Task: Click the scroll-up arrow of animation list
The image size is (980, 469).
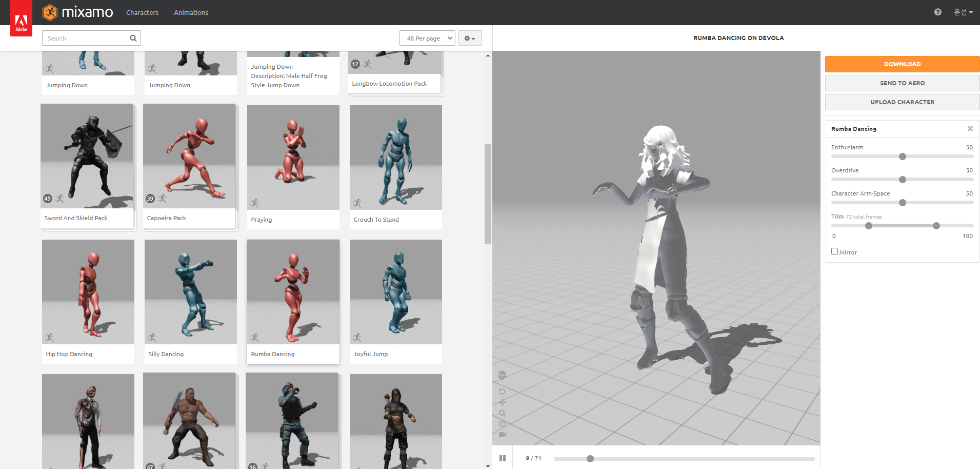Action: coord(488,55)
